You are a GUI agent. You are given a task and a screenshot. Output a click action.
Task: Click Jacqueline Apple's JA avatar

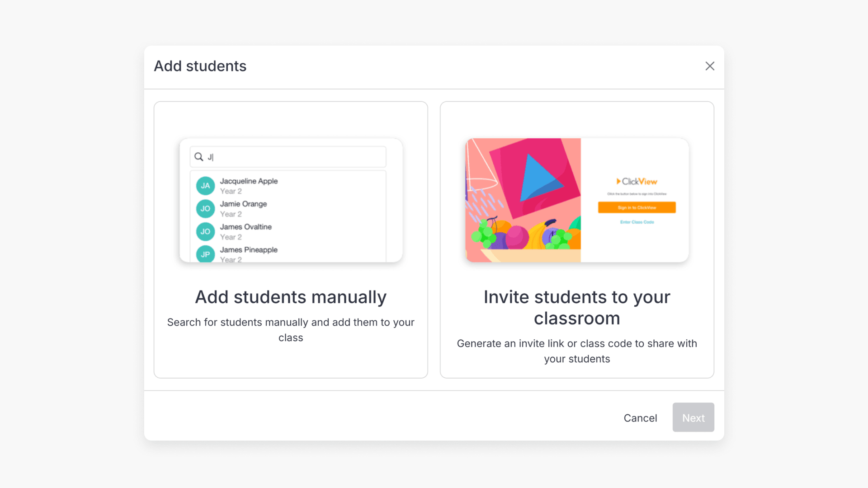[x=205, y=186]
